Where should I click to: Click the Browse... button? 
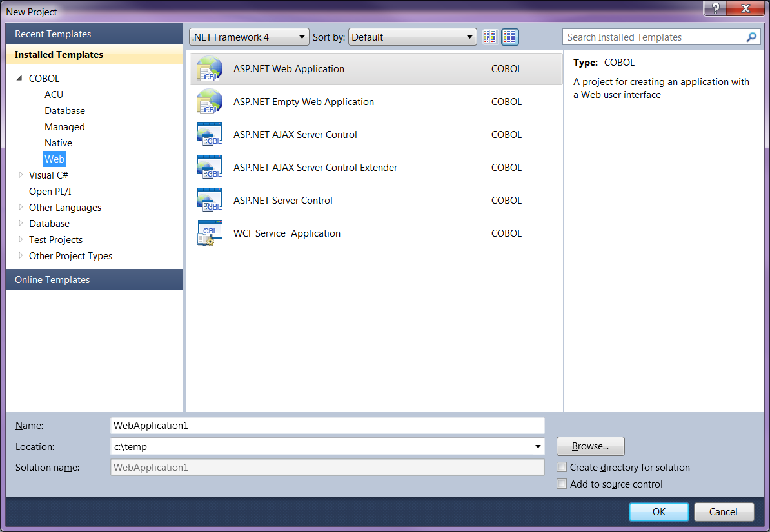(591, 446)
